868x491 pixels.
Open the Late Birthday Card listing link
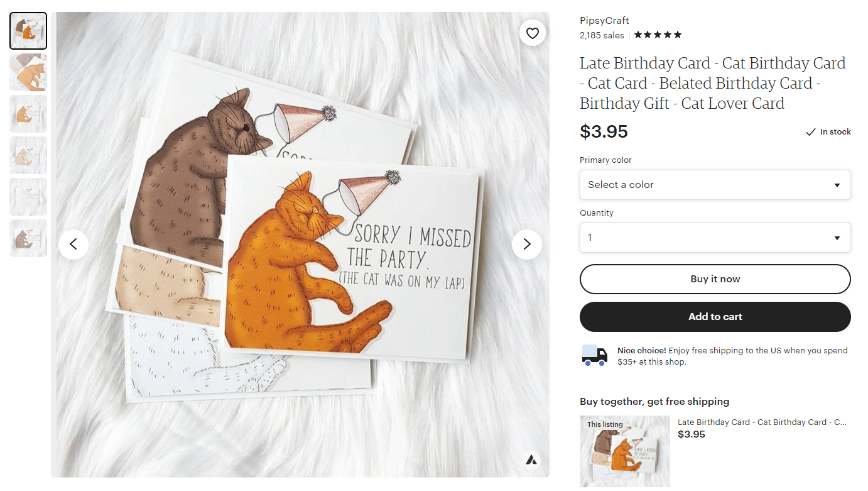click(762, 422)
